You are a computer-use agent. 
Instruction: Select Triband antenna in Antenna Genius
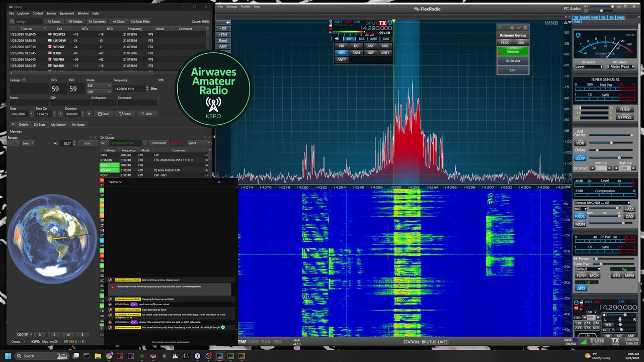click(x=513, y=51)
